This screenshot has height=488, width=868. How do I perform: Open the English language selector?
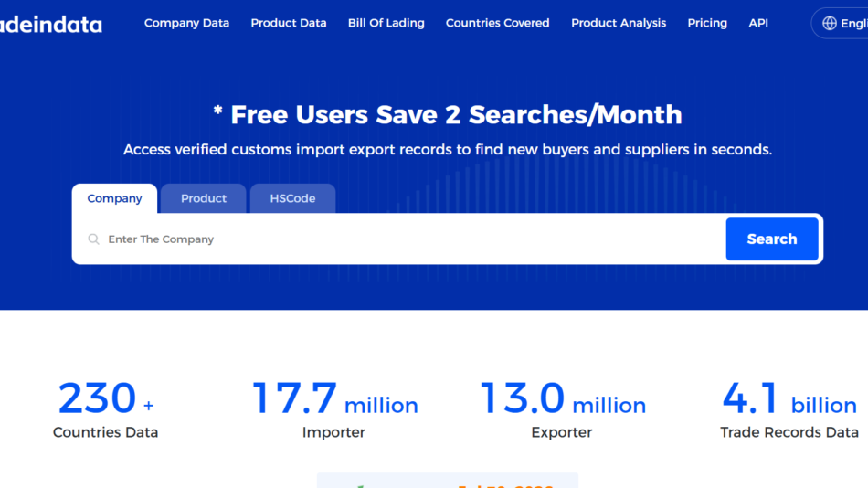tap(840, 23)
